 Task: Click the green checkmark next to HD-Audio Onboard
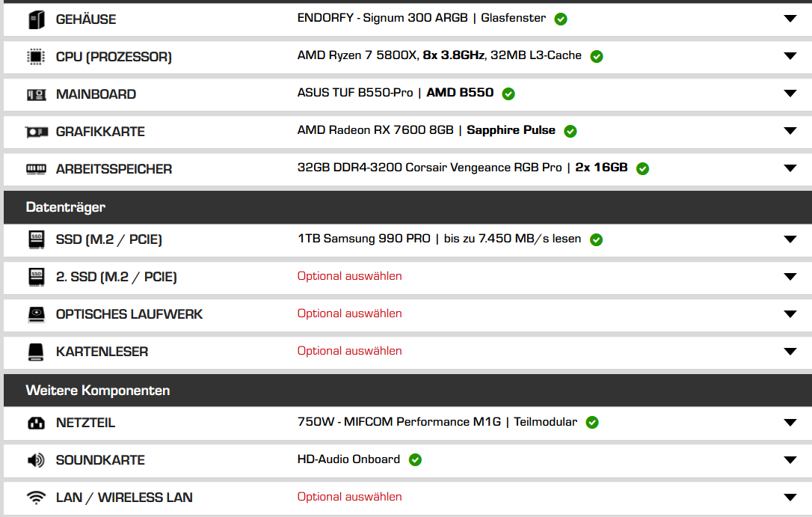[x=415, y=459]
